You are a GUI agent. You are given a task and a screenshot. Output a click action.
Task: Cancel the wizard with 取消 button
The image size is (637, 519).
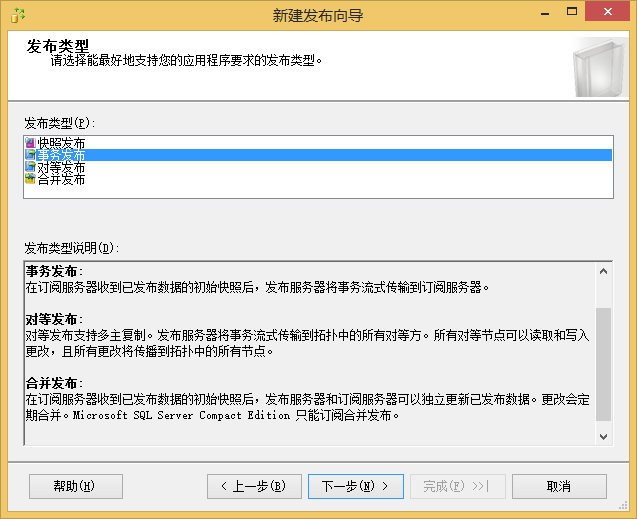559,486
